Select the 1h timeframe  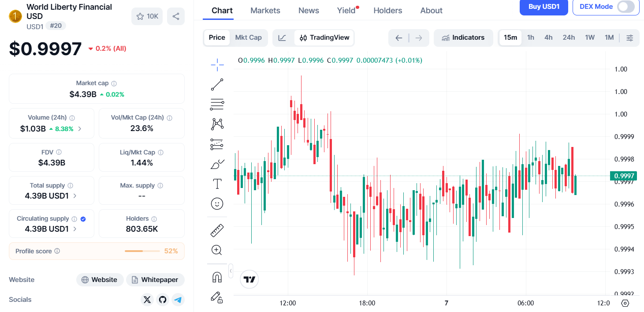531,38
